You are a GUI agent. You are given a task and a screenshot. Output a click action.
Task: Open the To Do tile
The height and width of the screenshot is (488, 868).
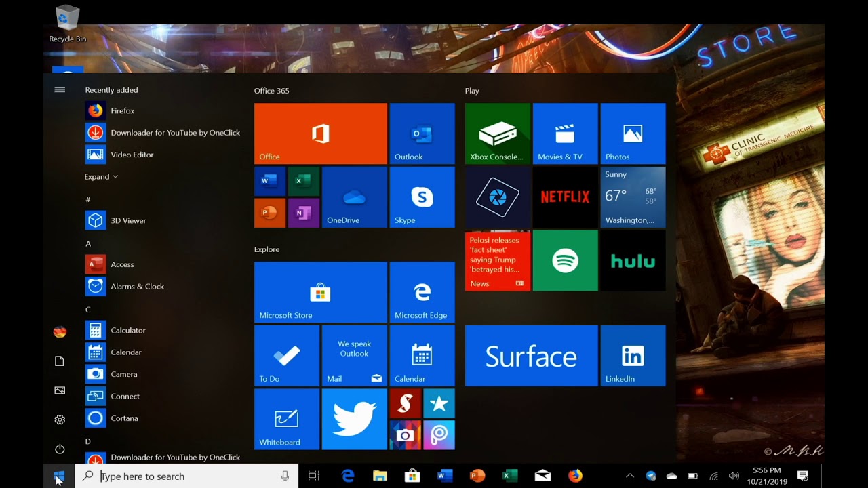[x=286, y=356]
